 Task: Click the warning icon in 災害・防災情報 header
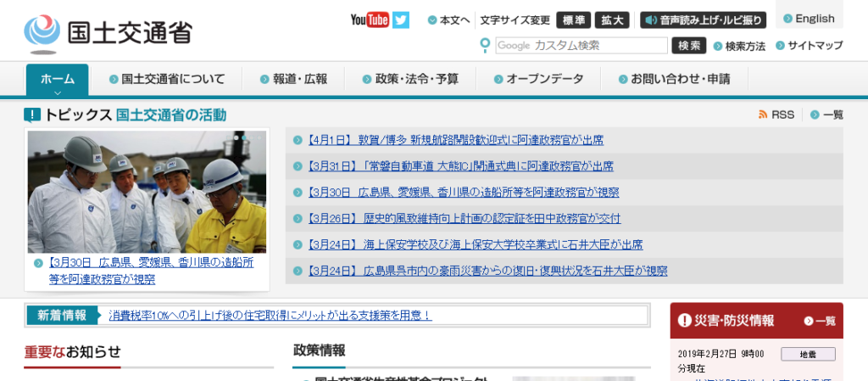(x=685, y=320)
